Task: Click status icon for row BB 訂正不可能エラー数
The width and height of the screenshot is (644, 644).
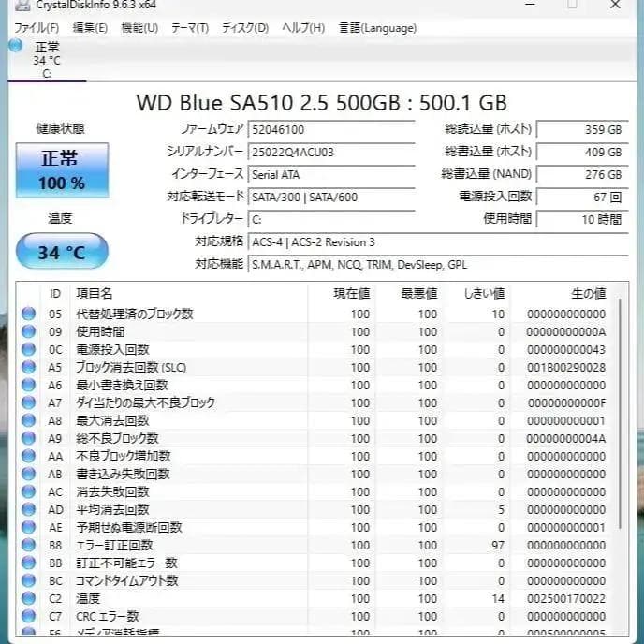Action: pyautogui.click(x=28, y=563)
